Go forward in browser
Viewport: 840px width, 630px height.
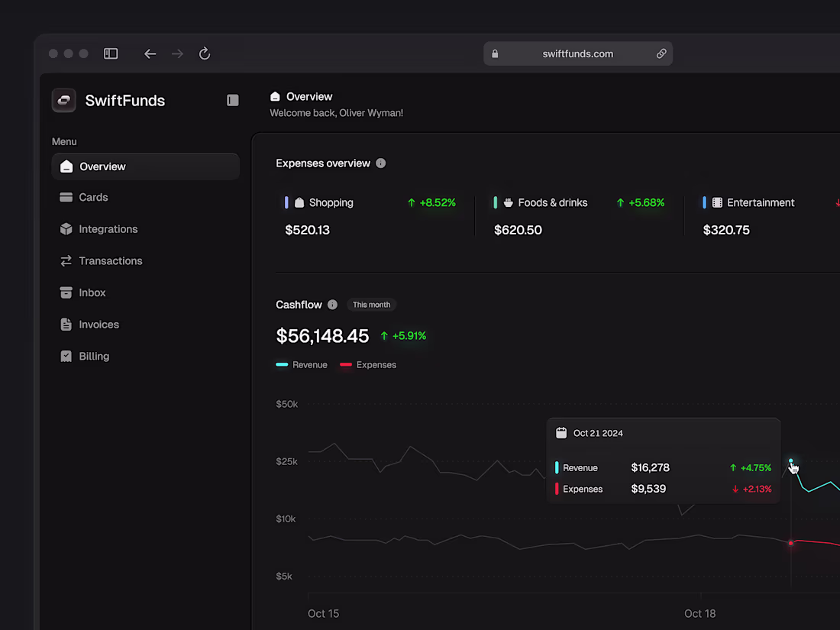click(x=177, y=53)
